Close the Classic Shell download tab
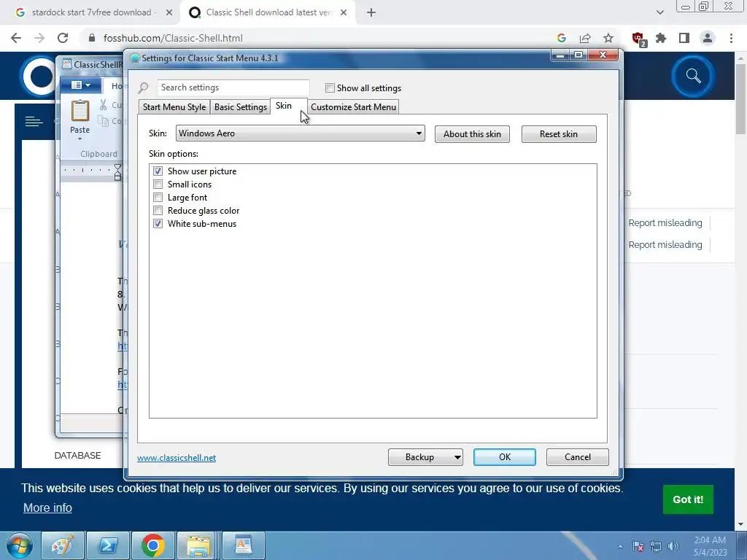The image size is (747, 560). (344, 13)
